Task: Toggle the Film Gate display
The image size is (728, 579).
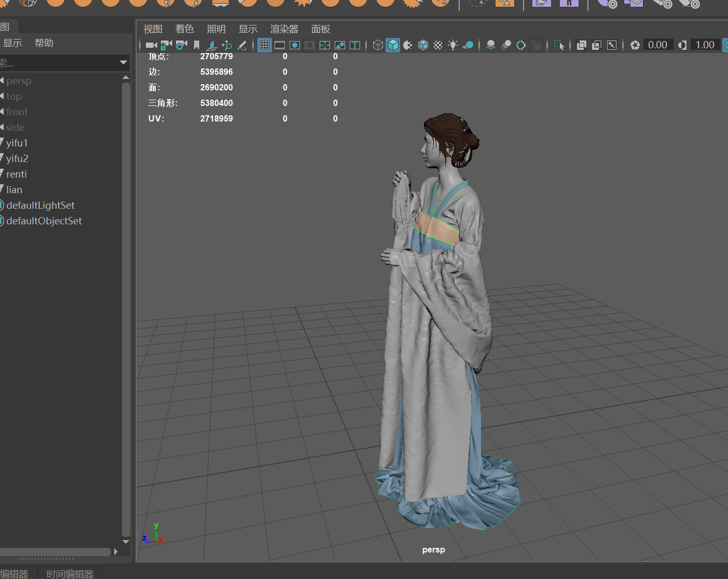Action: click(x=280, y=45)
